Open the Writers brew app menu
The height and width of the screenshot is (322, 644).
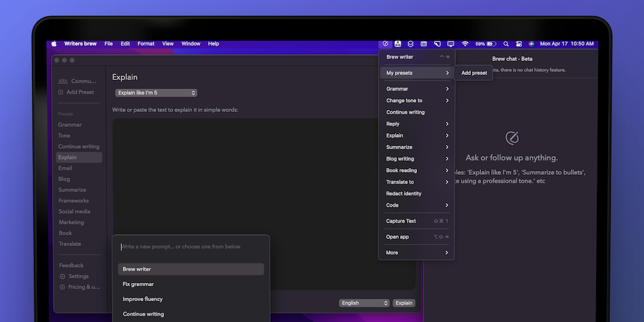[x=80, y=43]
